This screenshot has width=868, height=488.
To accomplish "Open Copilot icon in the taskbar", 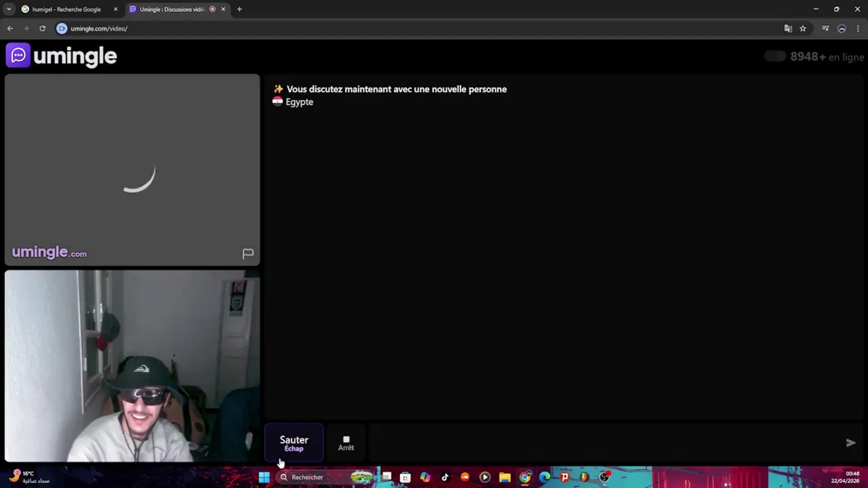I will [x=425, y=477].
